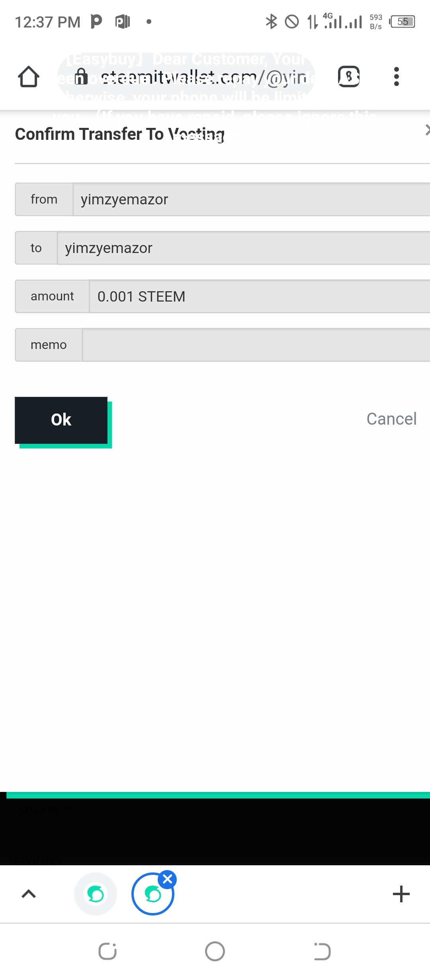Screen dimensions: 430x980
Task: Tap the Android home circle button
Action: coord(215,952)
